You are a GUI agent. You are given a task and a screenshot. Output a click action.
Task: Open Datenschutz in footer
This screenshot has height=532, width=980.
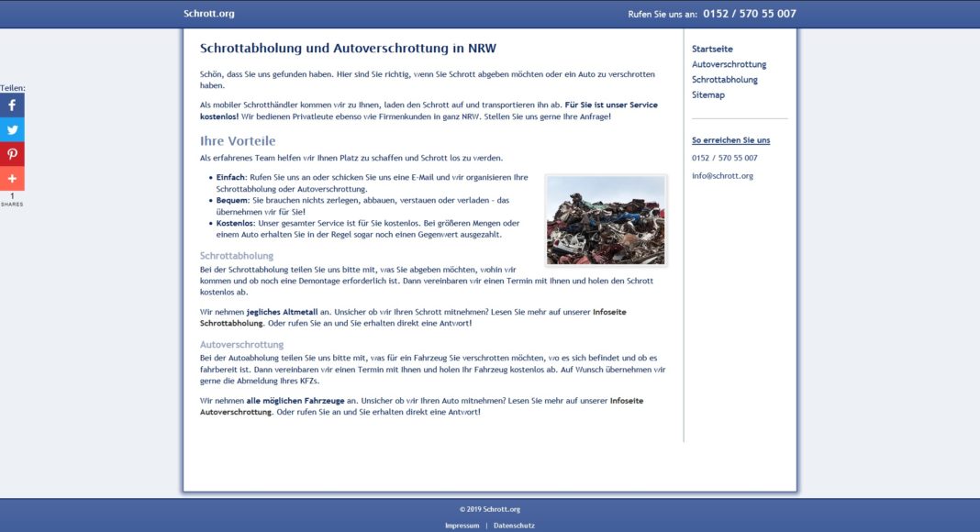click(514, 526)
